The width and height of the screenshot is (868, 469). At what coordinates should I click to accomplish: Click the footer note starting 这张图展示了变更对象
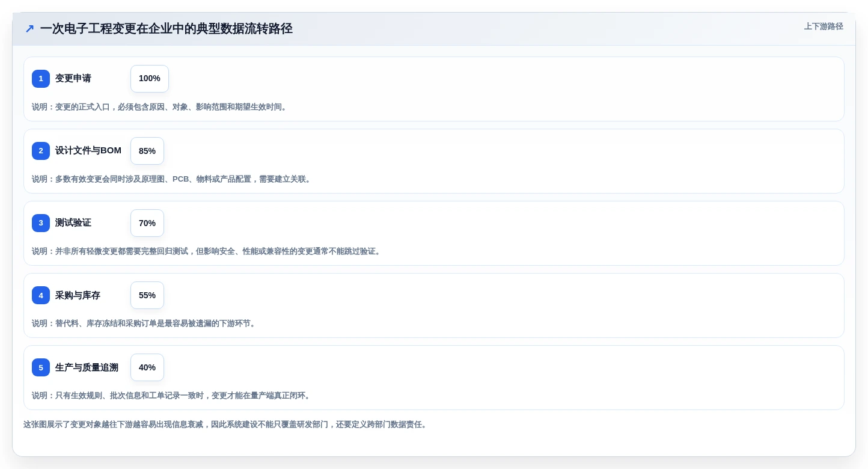[x=226, y=425]
